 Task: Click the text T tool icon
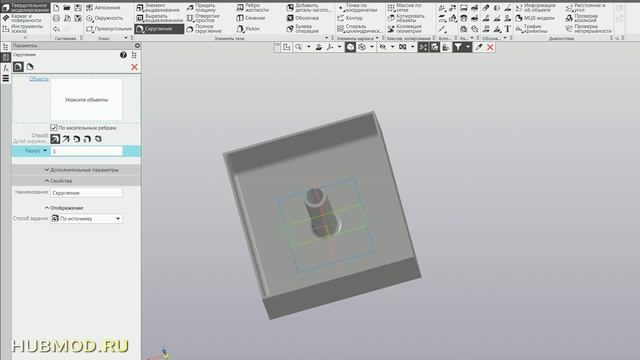[507, 29]
